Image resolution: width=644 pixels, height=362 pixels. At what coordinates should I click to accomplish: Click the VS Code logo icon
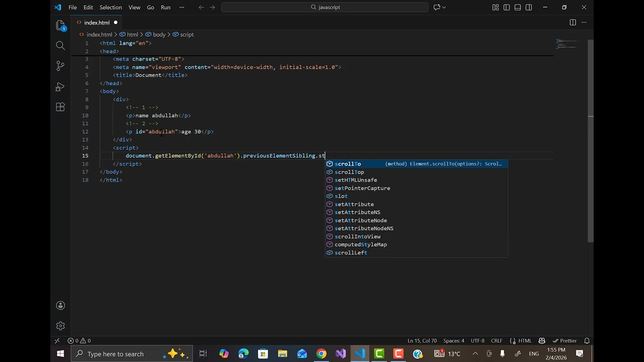tap(57, 7)
